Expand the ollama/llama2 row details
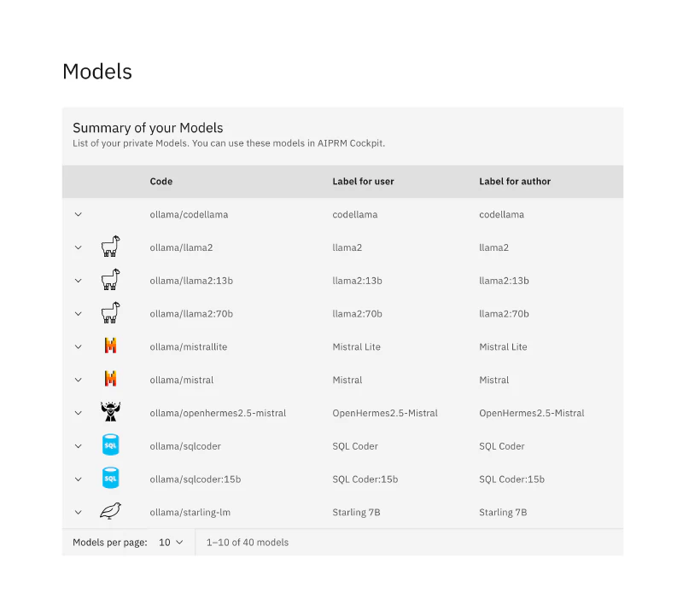Image resolution: width=683 pixels, height=616 pixels. click(78, 247)
